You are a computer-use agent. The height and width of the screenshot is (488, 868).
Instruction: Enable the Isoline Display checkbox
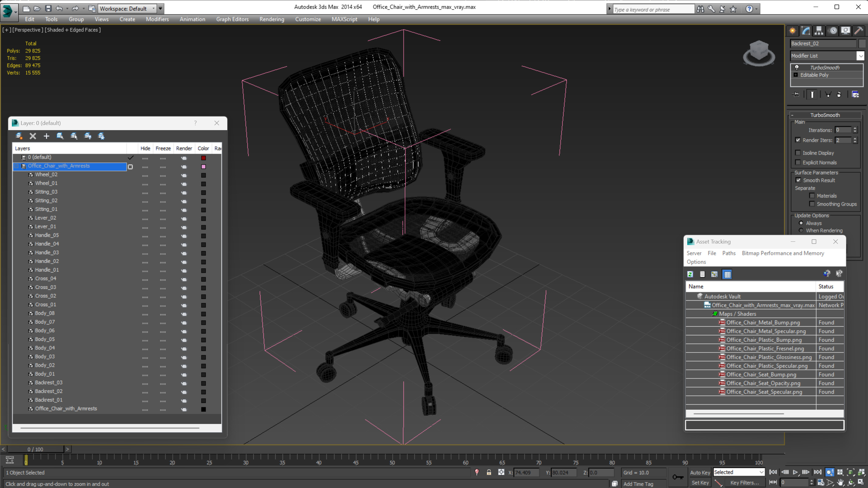pyautogui.click(x=798, y=153)
